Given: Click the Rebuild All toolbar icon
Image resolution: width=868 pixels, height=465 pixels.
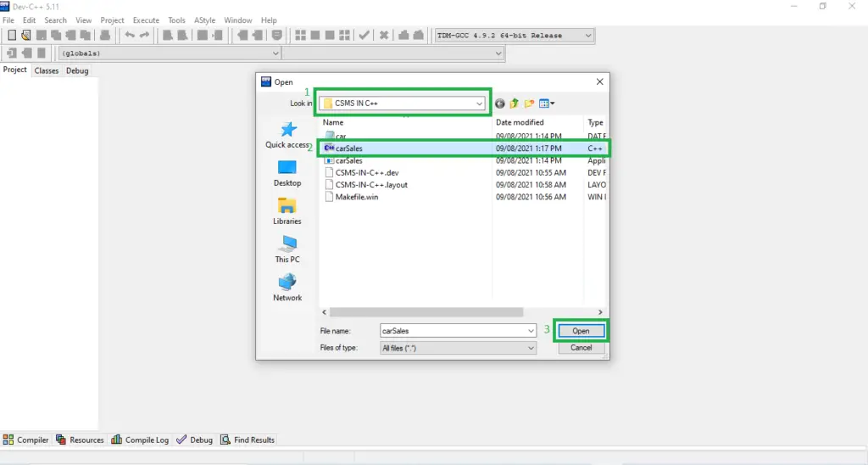Looking at the screenshot, I should coord(344,36).
